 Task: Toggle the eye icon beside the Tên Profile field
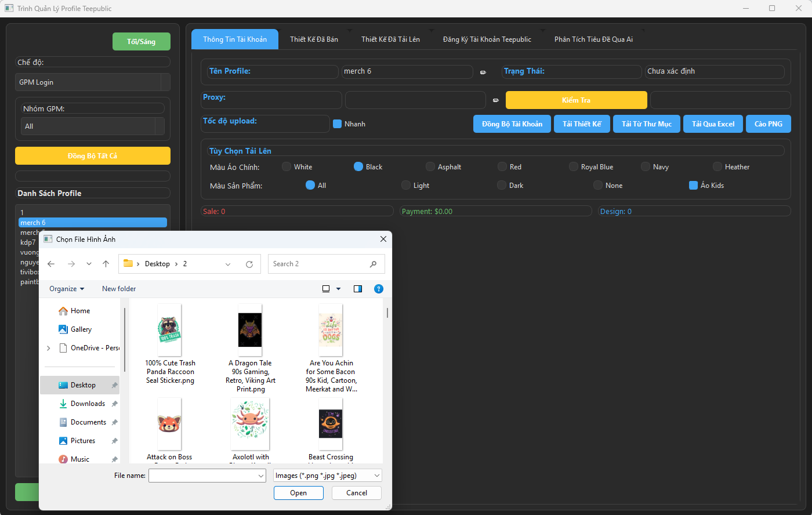[483, 72]
